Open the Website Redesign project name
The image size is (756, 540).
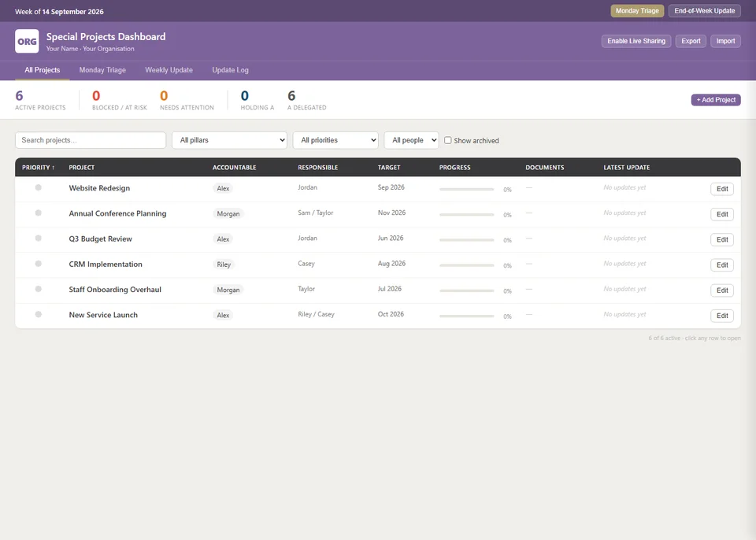99,188
